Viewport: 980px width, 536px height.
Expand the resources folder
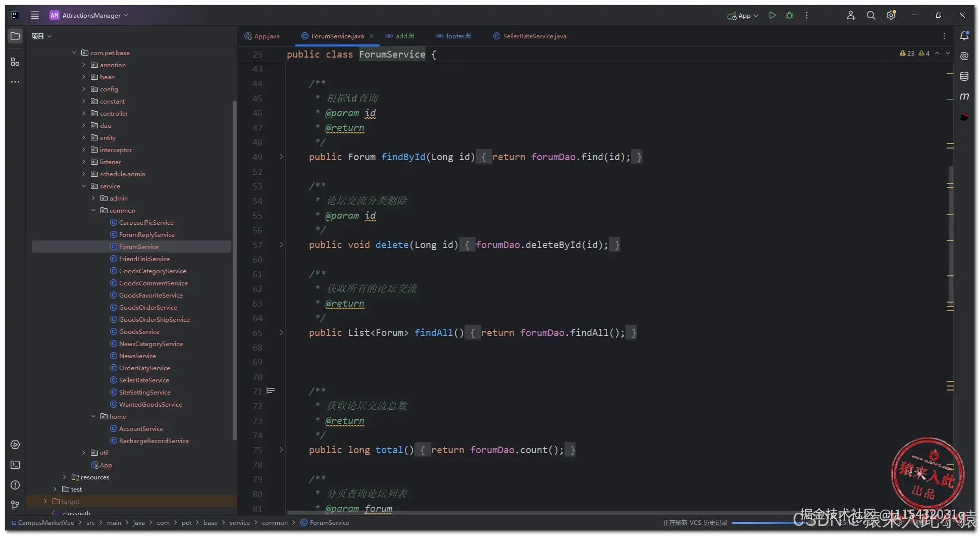[65, 477]
